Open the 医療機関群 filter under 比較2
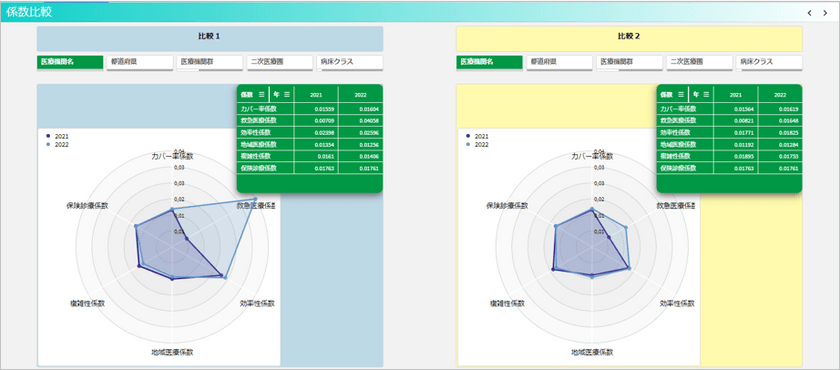Image resolution: width=840 pixels, height=370 pixels. [x=629, y=62]
